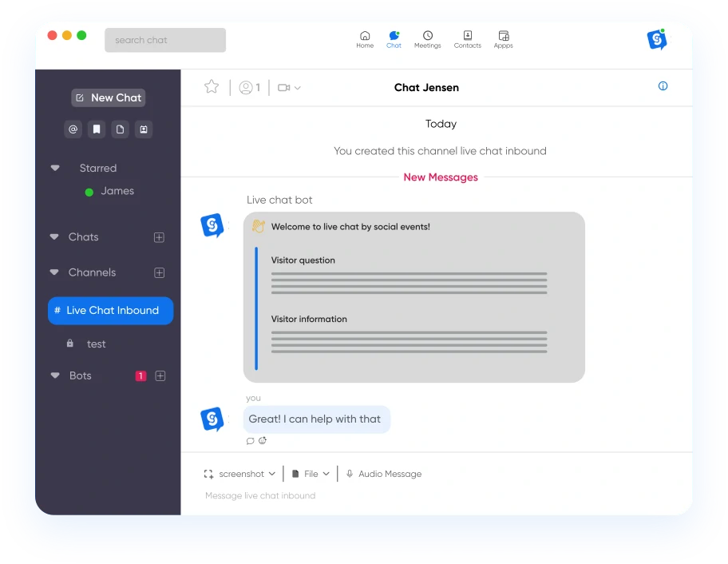Screen dimensions: 728x564
Task: Open the contact card icon in sidebar
Action: click(144, 129)
